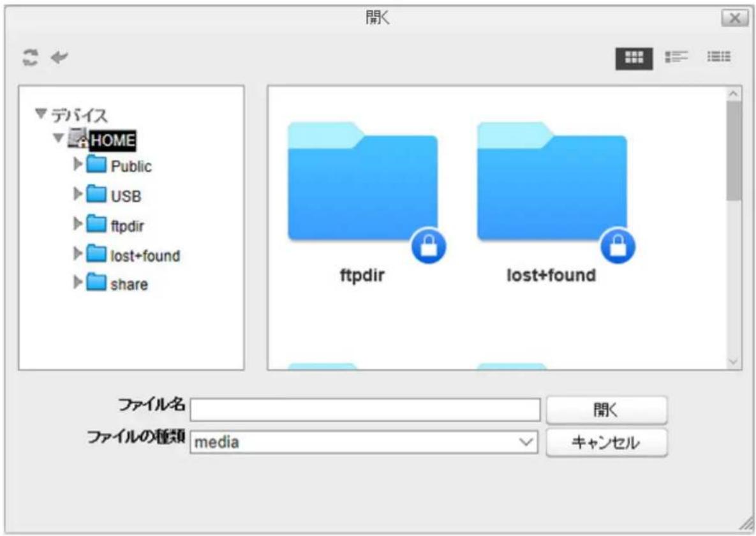Click the lock badge on lost+found folder
Image resolution: width=756 pixels, height=536 pixels.
point(618,246)
